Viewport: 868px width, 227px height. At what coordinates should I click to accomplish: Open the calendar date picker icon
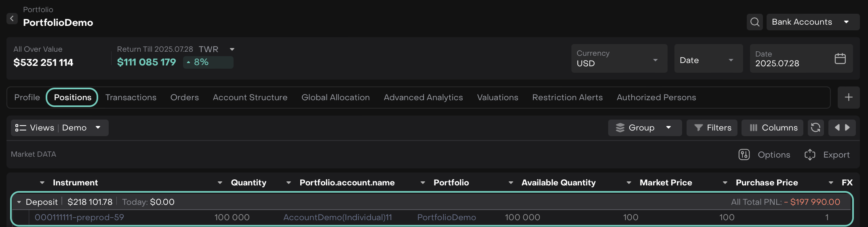(x=840, y=59)
